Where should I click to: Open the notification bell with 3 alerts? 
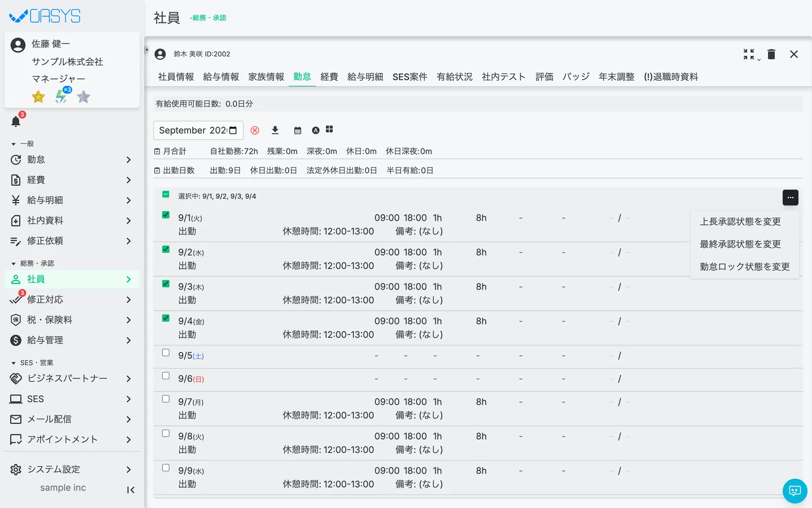(16, 121)
